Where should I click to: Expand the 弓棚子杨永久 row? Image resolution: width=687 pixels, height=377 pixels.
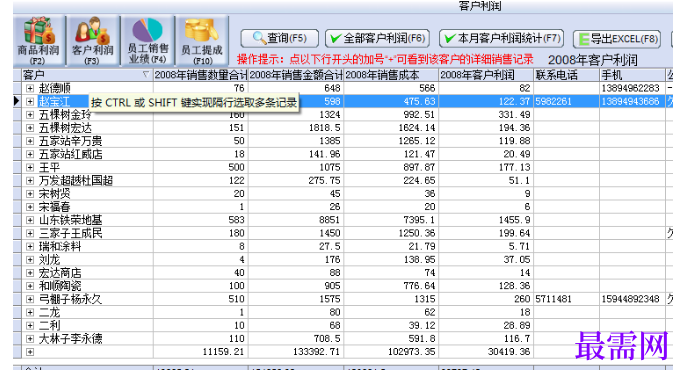(30, 299)
